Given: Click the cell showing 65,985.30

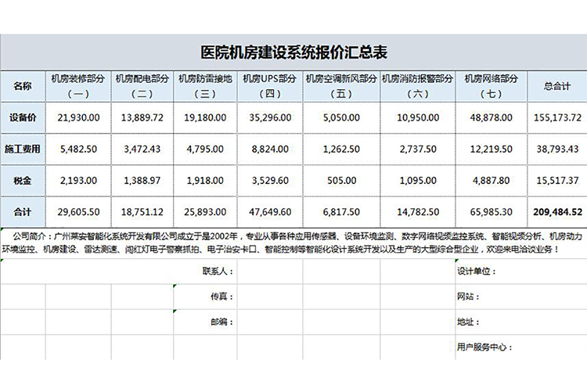Looking at the screenshot, I should pyautogui.click(x=490, y=211).
